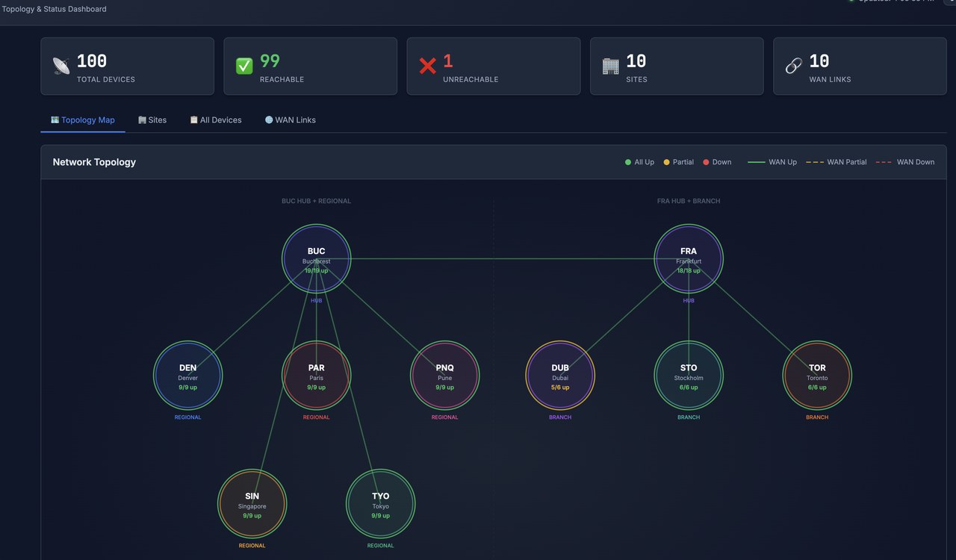This screenshot has height=560, width=956.
Task: Open the SIN Singapore site node
Action: [x=252, y=504]
